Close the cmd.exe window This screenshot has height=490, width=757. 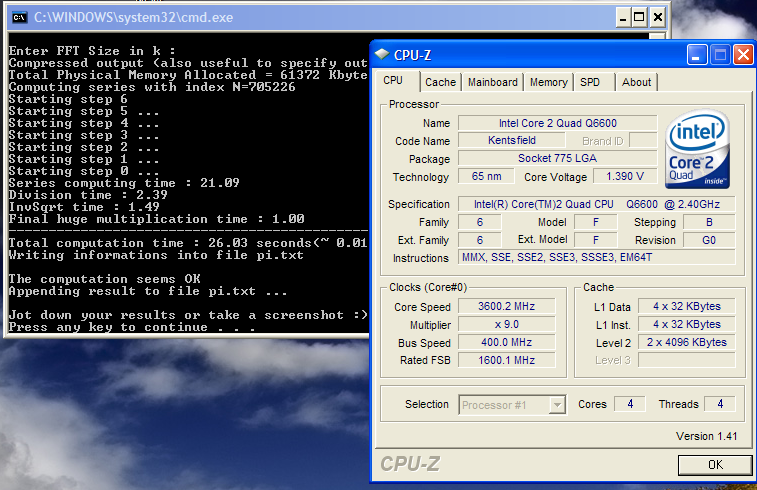[657, 18]
